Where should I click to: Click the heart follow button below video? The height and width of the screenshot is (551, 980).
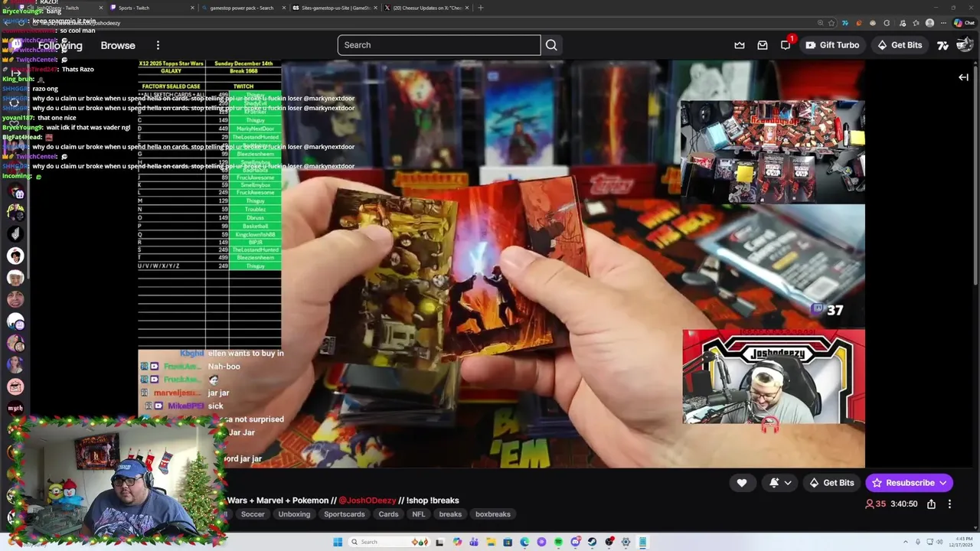point(741,483)
